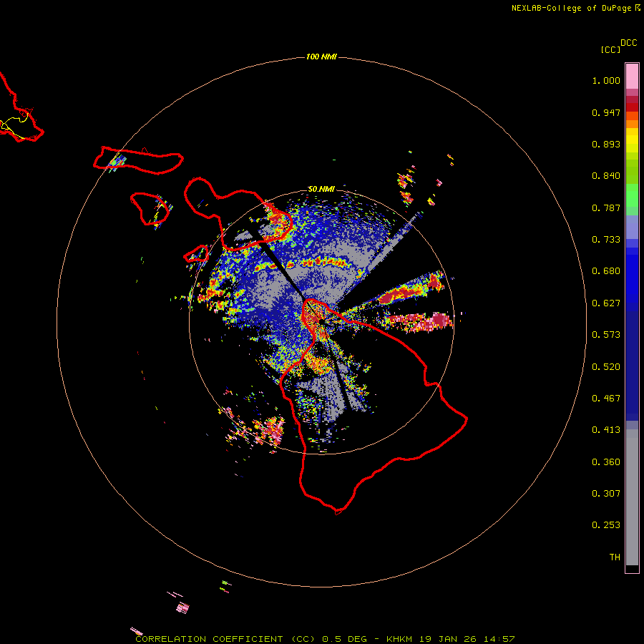Click the 100 NMI range ring label
Screen dimensions: 644x644
[321, 57]
